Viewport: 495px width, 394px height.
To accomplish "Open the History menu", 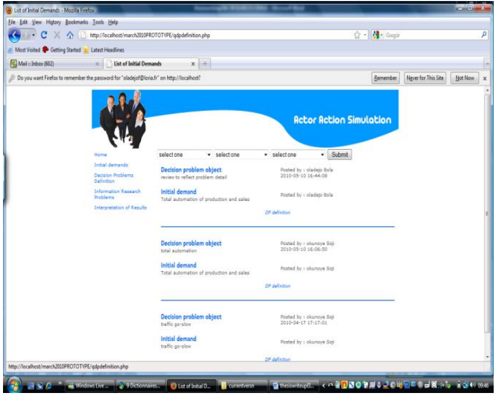I will point(53,22).
